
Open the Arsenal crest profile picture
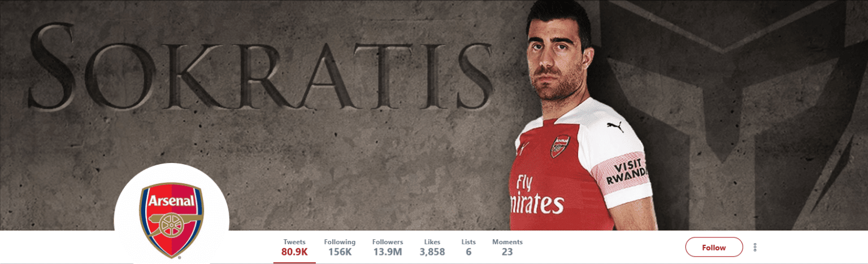point(171,214)
